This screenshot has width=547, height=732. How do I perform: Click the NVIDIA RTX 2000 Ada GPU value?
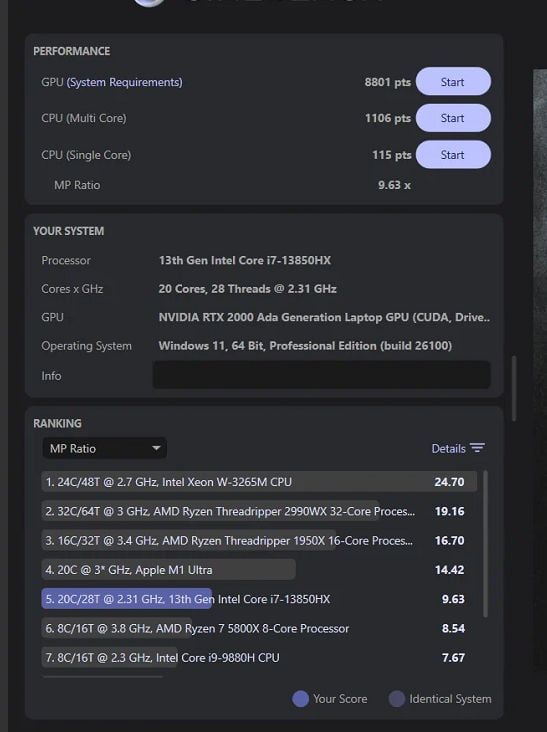click(x=324, y=317)
